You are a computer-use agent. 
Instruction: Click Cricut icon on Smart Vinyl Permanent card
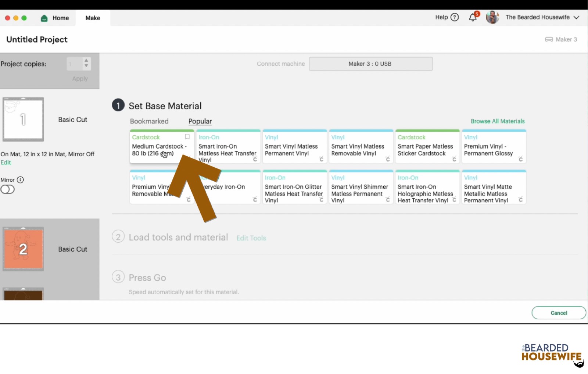322,159
